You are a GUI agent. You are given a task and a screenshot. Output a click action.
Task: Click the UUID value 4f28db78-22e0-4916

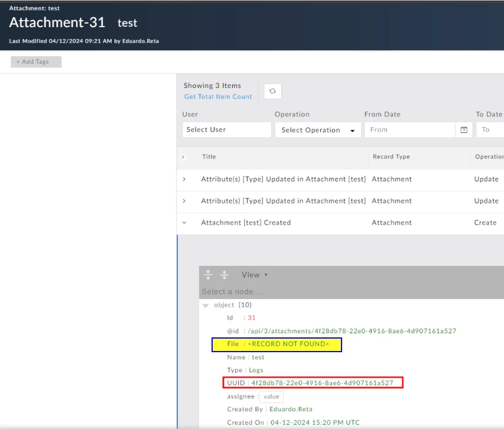[x=322, y=383]
